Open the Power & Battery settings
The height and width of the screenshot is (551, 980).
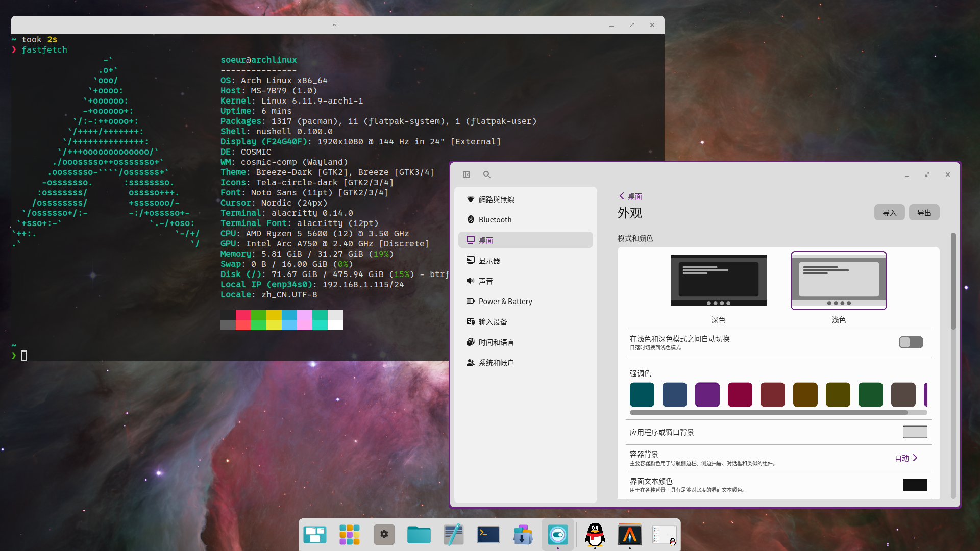click(505, 302)
